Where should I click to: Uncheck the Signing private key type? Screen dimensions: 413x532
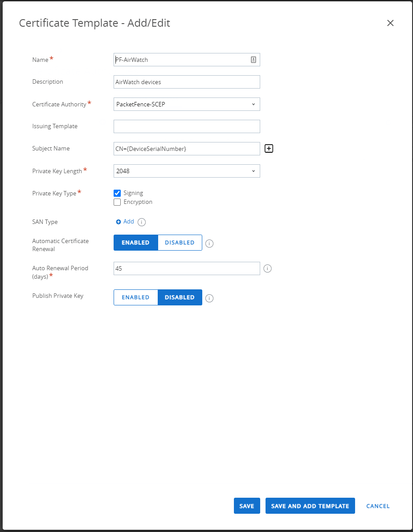(117, 193)
